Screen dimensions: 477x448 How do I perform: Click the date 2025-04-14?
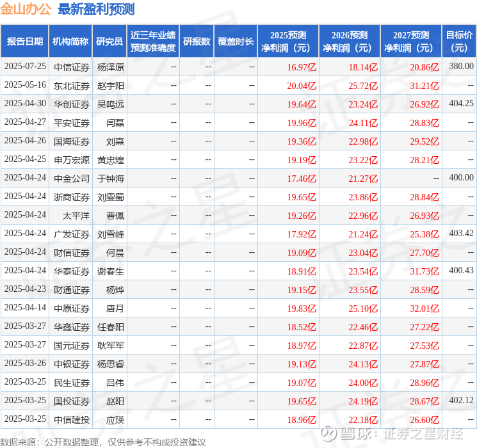(25, 307)
